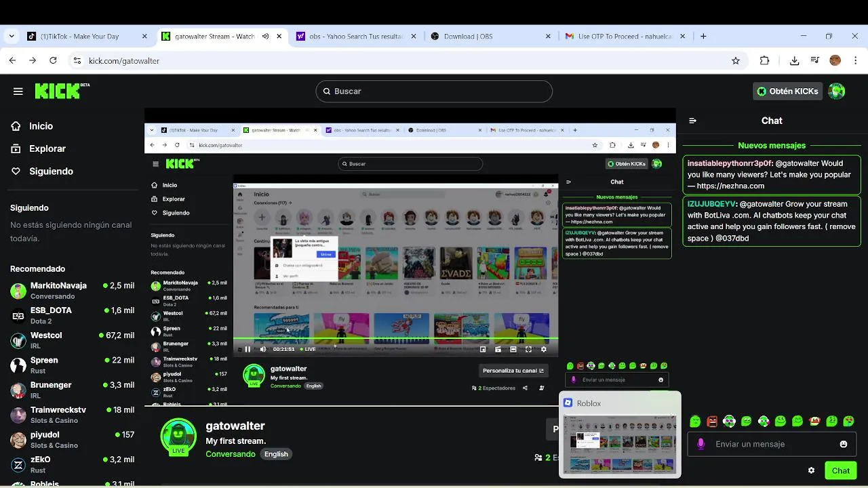Close the gatowalter Stream tab

pyautogui.click(x=279, y=37)
